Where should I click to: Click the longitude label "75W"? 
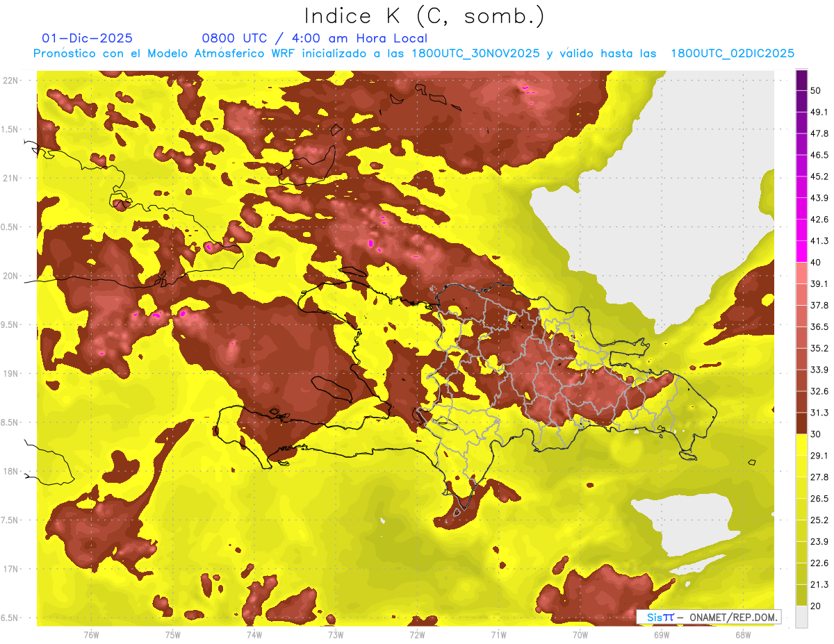172,634
